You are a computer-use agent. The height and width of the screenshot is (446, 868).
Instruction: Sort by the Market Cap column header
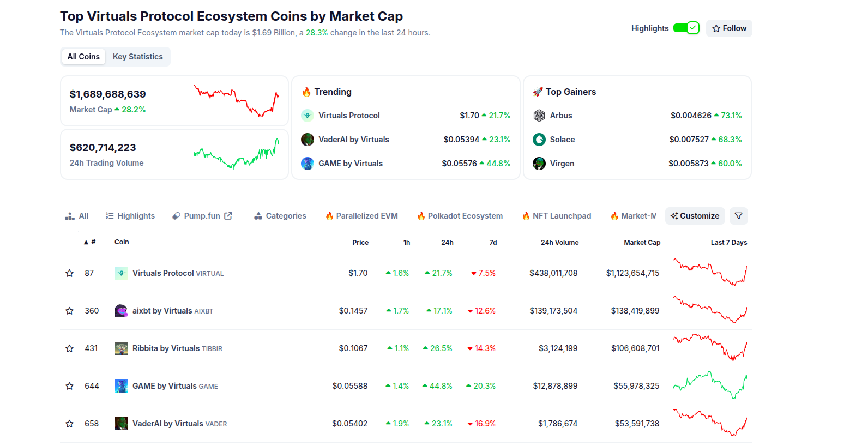pyautogui.click(x=642, y=243)
